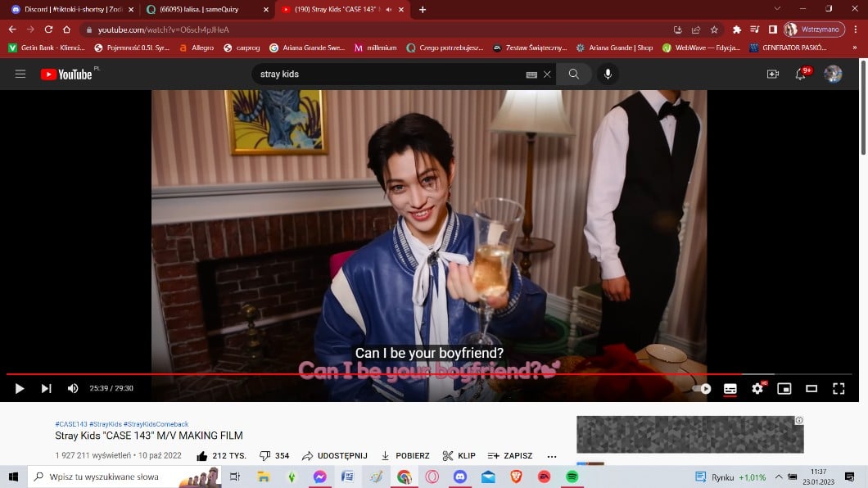Click the POBIERZ download button
The width and height of the screenshot is (868, 488).
coord(405,455)
